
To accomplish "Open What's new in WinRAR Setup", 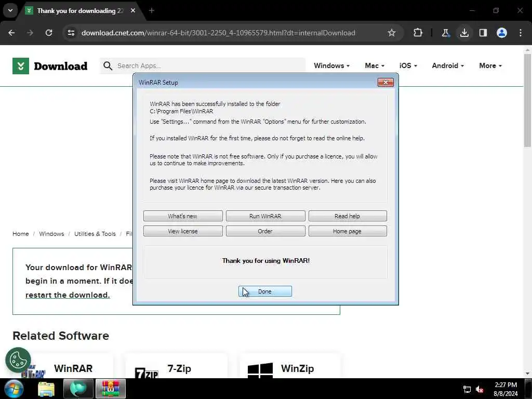I will point(183,216).
